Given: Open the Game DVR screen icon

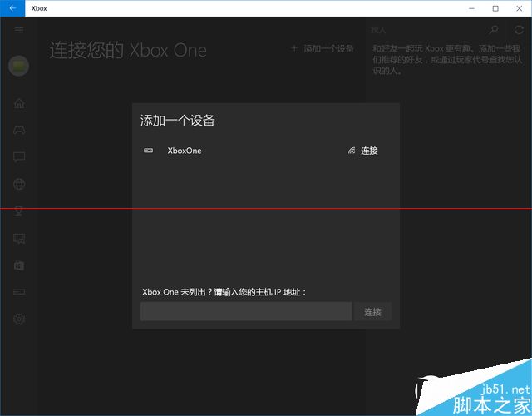Looking at the screenshot, I should (x=19, y=239).
